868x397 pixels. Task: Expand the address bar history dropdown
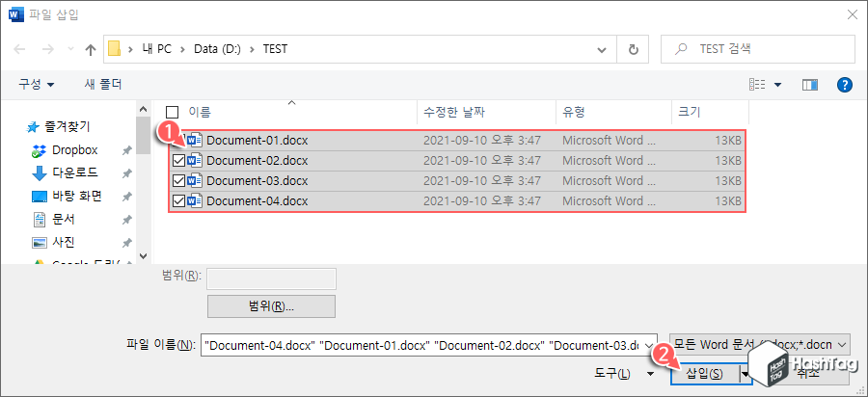602,49
